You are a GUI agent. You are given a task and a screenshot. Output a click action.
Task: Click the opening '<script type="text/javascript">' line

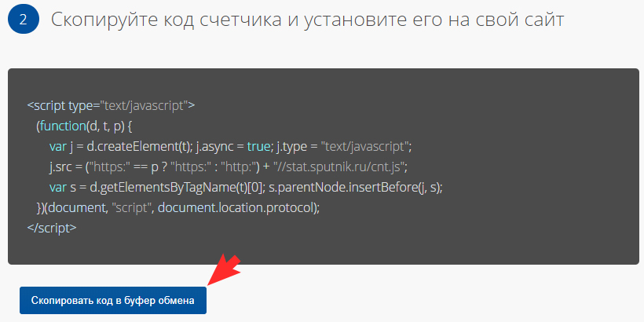tap(111, 105)
